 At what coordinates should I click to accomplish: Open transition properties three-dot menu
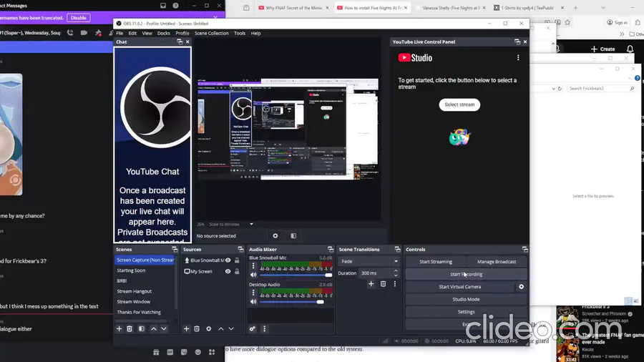(395, 283)
